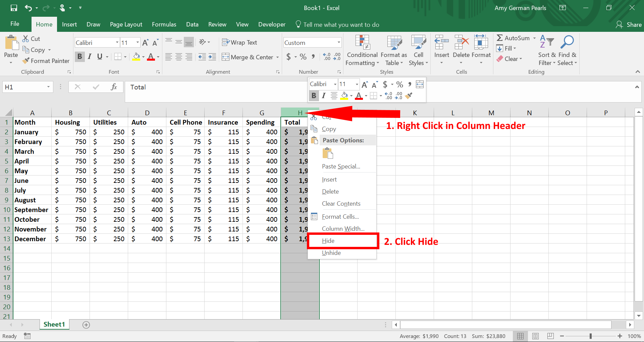Toggle underline formatting
The height and width of the screenshot is (342, 644).
(100, 57)
